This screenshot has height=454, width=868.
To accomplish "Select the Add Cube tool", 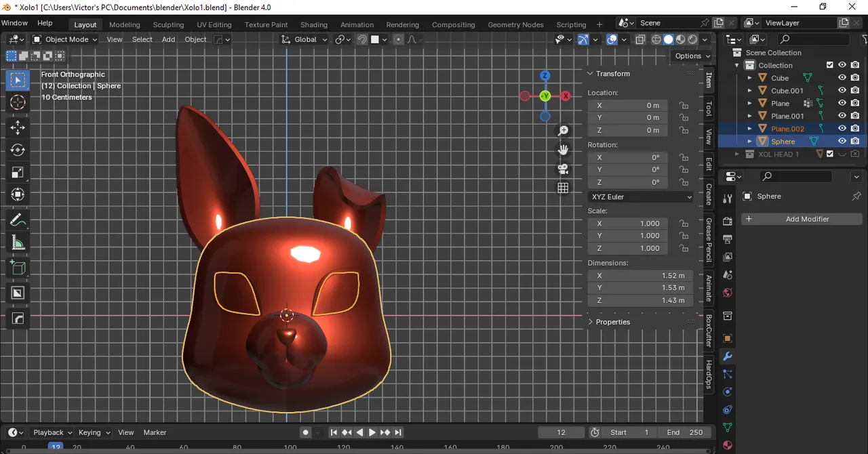I will pos(18,268).
